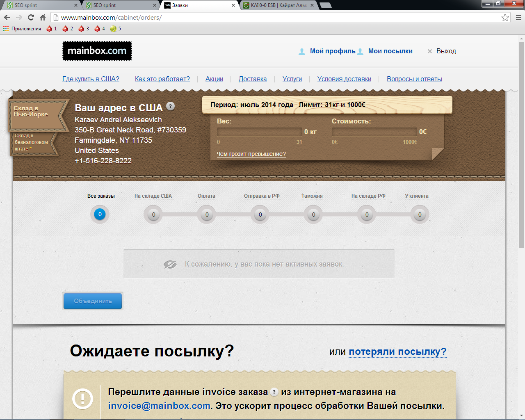The height and width of the screenshot is (420, 525).
Task: Open bookmark number 3
Action: click(84, 29)
